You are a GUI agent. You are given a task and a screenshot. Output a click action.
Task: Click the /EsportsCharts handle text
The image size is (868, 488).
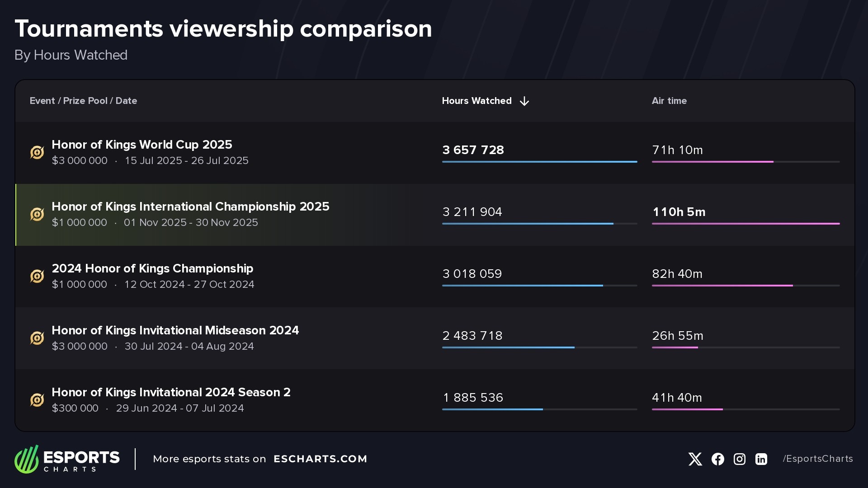[x=817, y=459]
